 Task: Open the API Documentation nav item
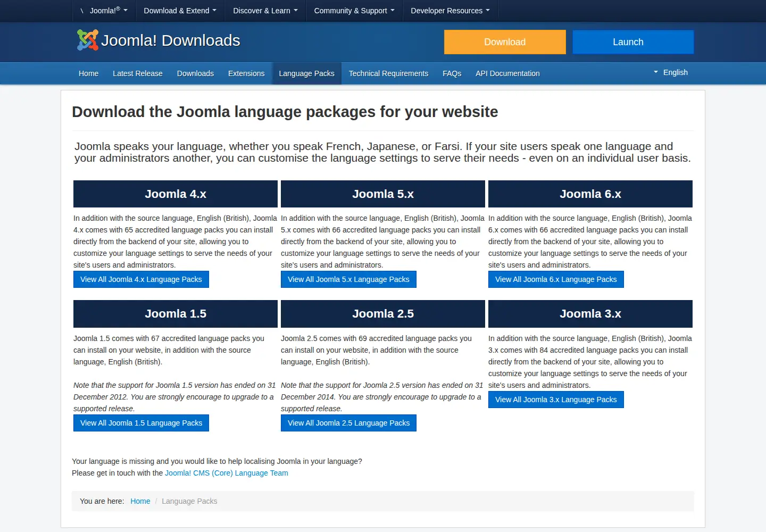507,73
